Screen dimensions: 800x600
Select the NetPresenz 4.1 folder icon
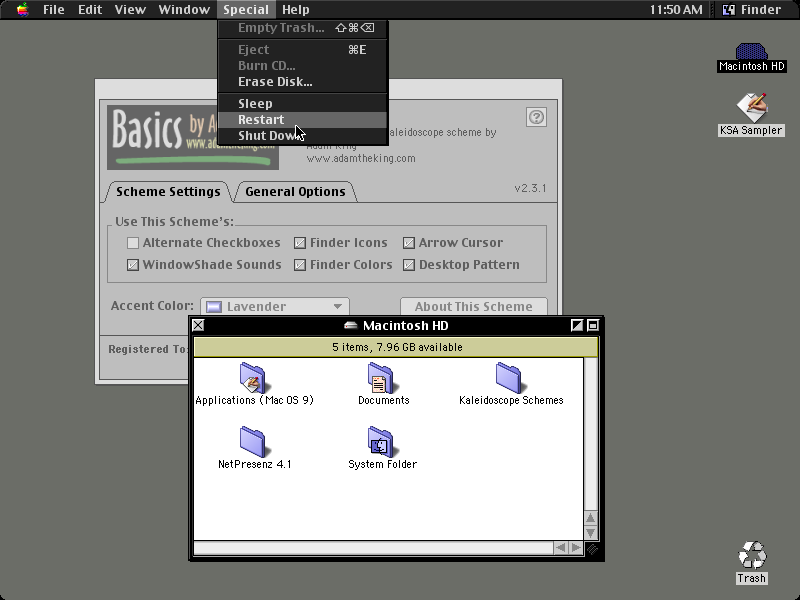(x=253, y=442)
